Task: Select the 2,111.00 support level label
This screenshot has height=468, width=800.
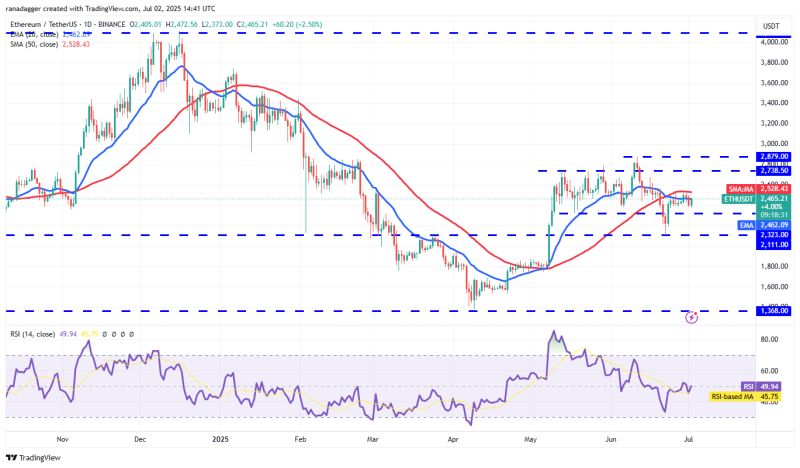Action: 775,245
